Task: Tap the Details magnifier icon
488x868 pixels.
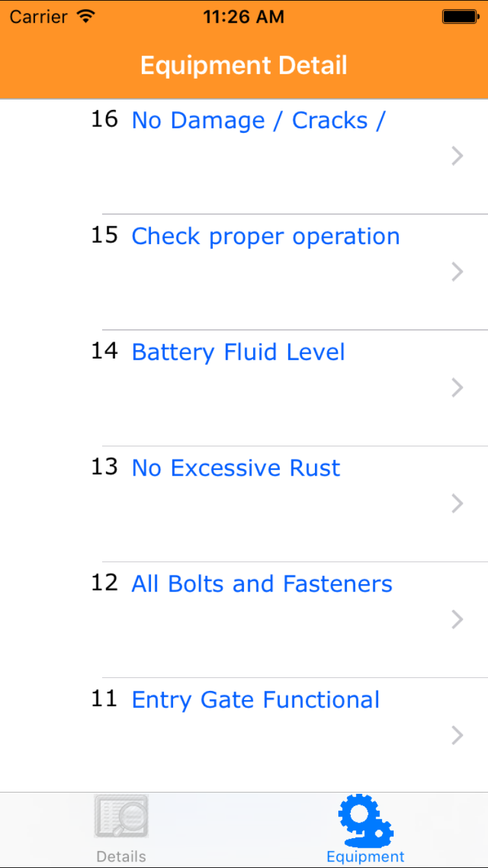Action: 122,816
